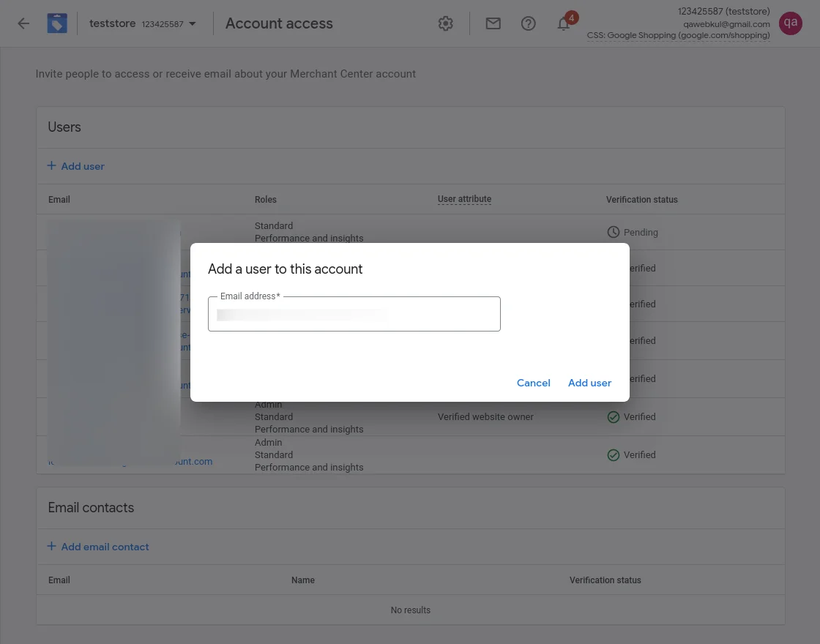This screenshot has width=820, height=644.
Task: Click the User attribute column header
Action: click(464, 199)
